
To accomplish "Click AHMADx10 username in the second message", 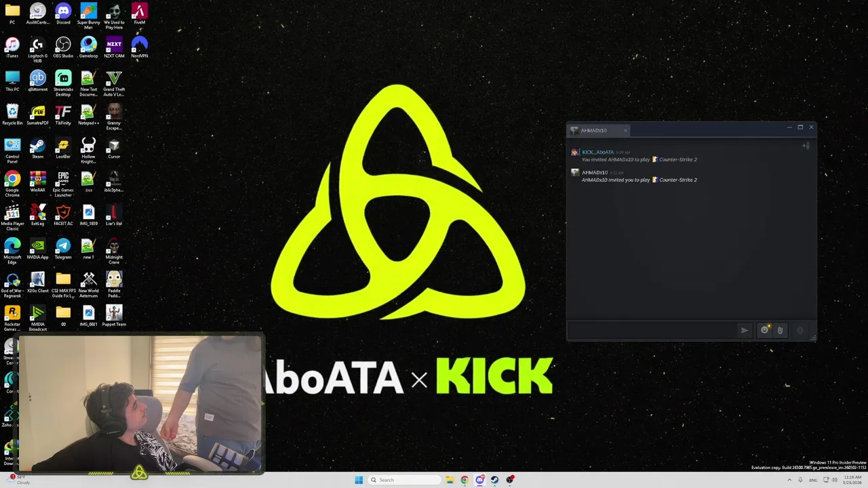I will tap(595, 172).
